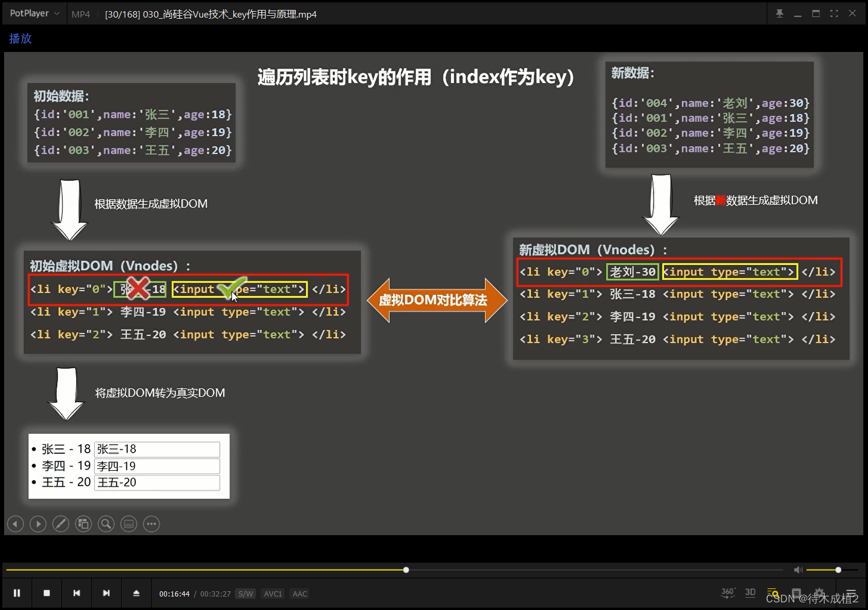Screen dimensions: 868x610
Task: Toggle the playlist sidebar menu icon
Action: 851,593
